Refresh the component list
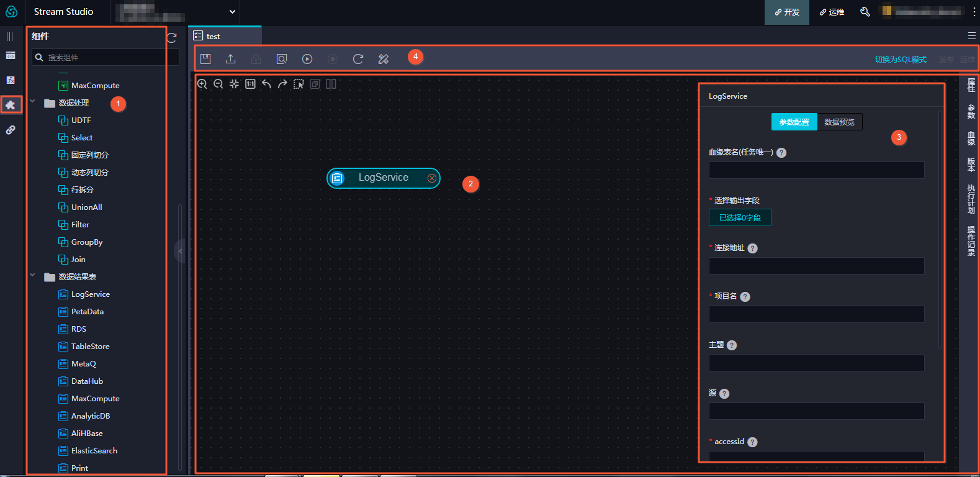The height and width of the screenshot is (477, 980). (x=172, y=37)
